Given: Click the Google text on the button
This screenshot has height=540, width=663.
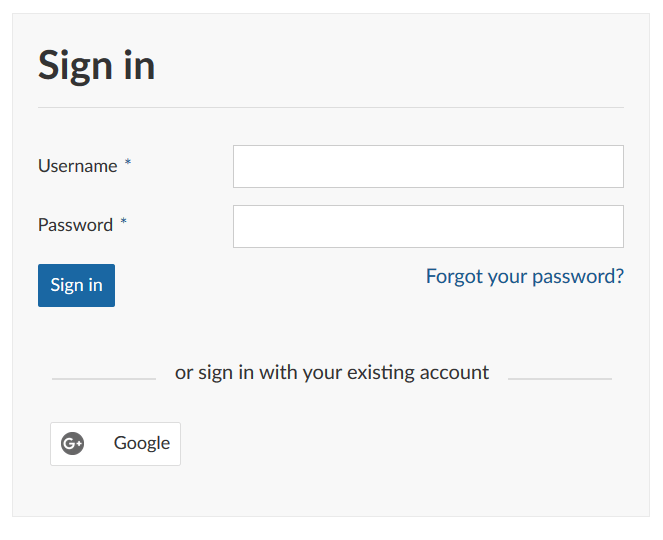Looking at the screenshot, I should (x=142, y=443).
